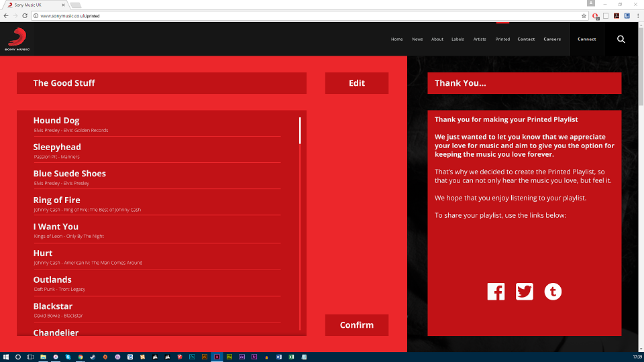
Task: Click the Sony Music logo
Action: (17, 39)
